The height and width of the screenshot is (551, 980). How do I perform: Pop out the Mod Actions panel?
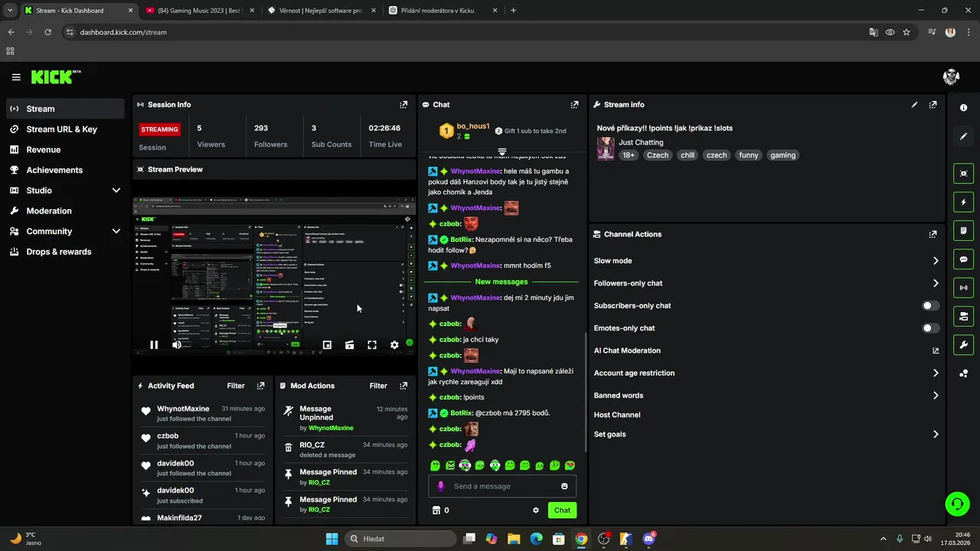403,386
